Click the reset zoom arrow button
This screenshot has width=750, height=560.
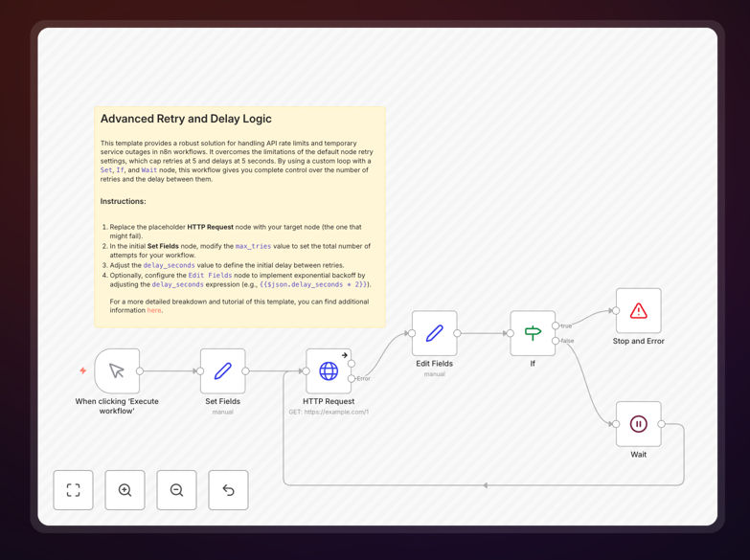tap(228, 490)
